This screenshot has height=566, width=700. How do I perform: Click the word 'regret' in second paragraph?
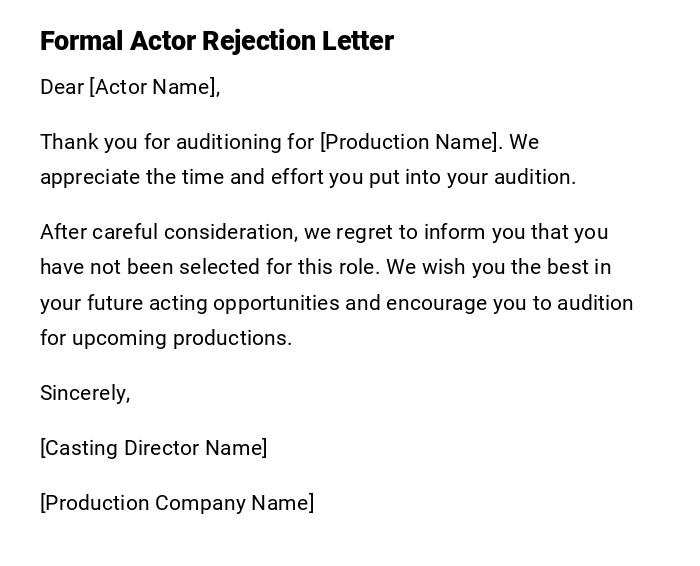[x=366, y=233]
